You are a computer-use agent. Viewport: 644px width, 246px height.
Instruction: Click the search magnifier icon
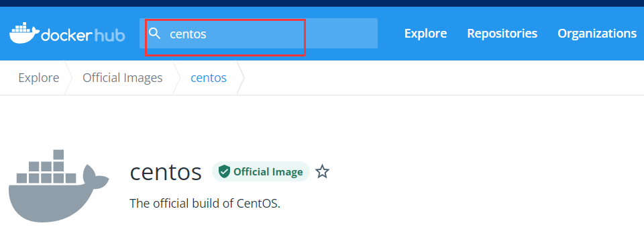[154, 34]
